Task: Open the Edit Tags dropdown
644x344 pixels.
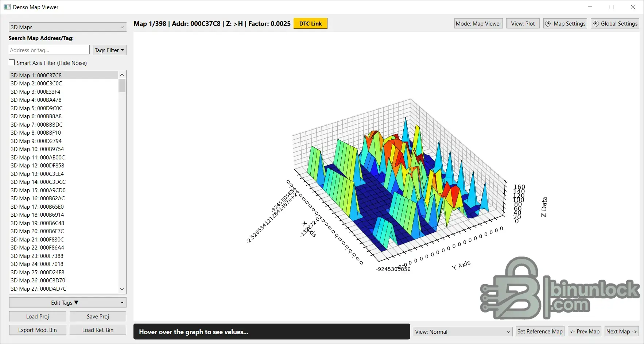Action: coord(67,302)
